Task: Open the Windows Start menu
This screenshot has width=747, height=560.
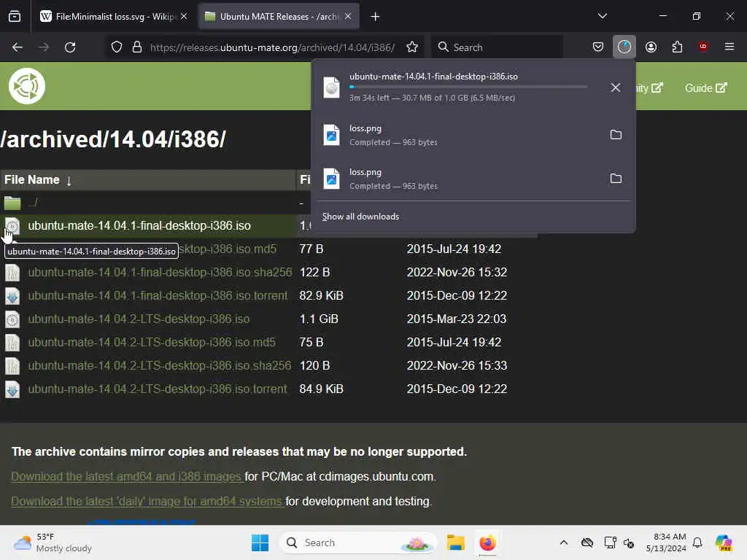Action: pos(260,542)
